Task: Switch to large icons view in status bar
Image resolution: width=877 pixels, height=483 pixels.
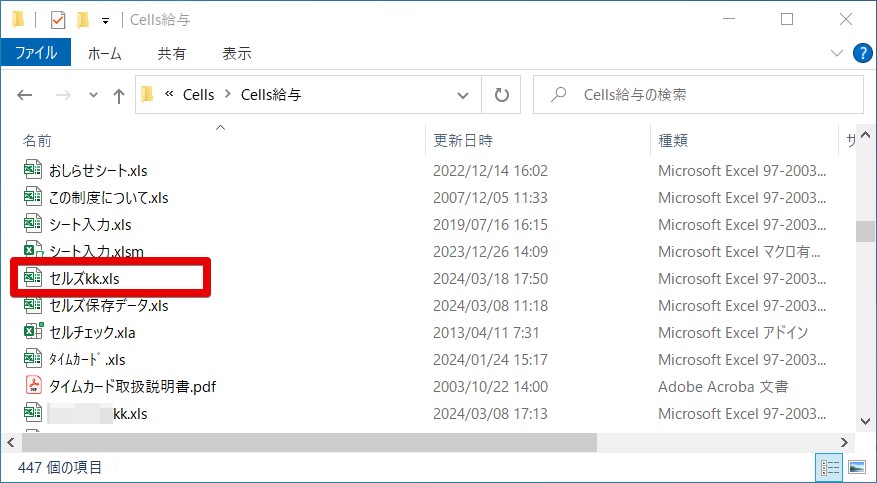Action: point(856,467)
